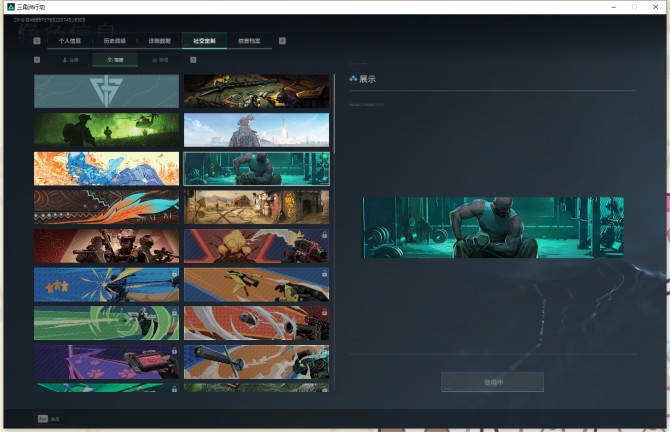Switch to the avatar sub-tab with person icon
The height and width of the screenshot is (432, 670).
[x=71, y=60]
